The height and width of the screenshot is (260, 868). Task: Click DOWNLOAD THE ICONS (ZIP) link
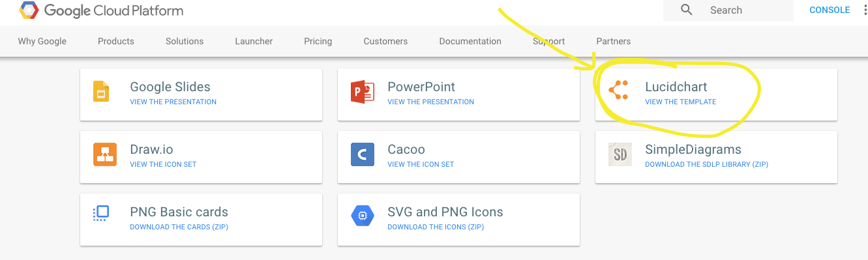[436, 227]
